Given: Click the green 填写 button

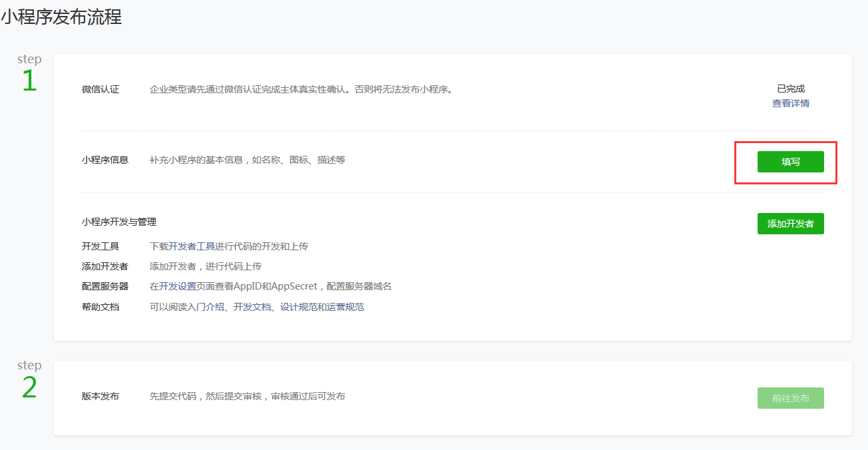Looking at the screenshot, I should 790,162.
